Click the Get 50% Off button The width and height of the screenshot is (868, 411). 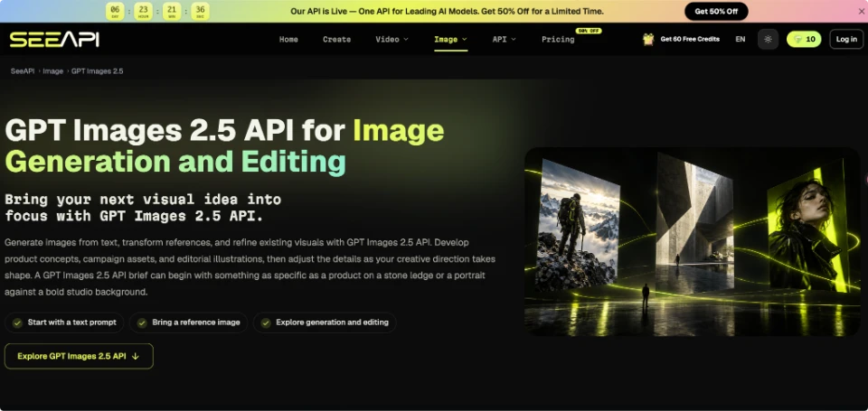pos(716,11)
